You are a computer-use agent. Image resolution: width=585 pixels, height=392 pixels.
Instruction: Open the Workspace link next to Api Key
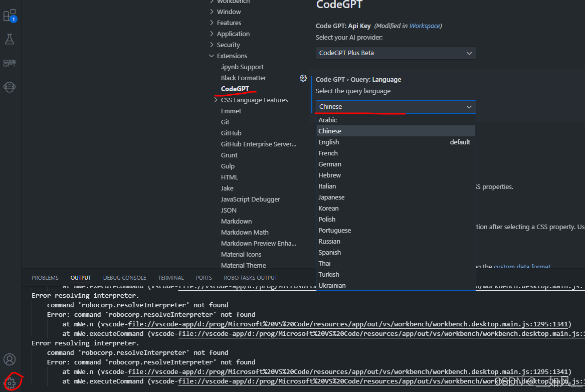click(x=425, y=26)
